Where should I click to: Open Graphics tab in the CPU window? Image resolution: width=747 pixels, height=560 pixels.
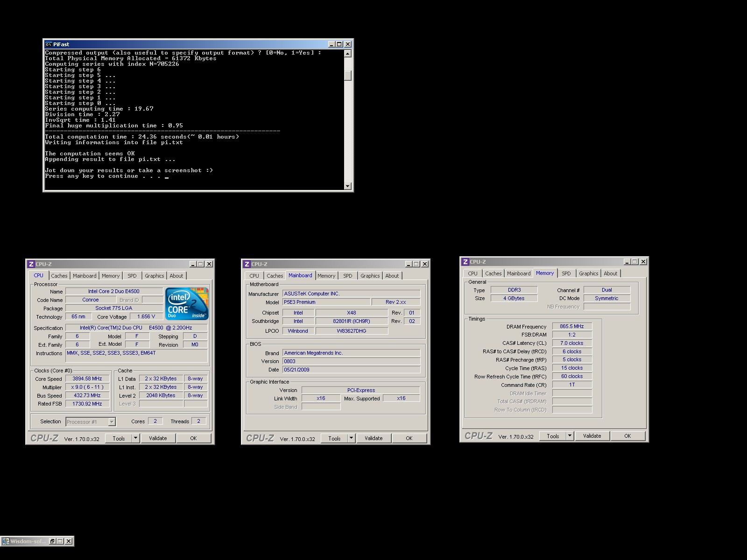(155, 276)
